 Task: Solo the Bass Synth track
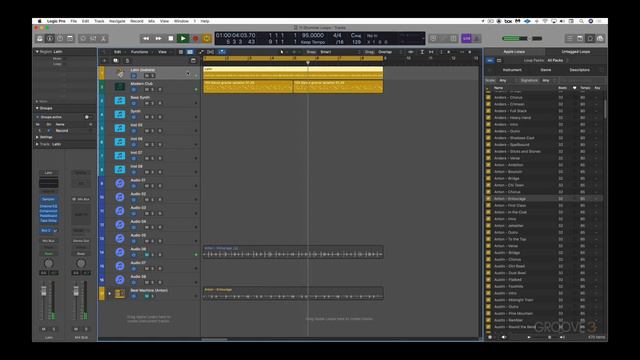coord(153,103)
